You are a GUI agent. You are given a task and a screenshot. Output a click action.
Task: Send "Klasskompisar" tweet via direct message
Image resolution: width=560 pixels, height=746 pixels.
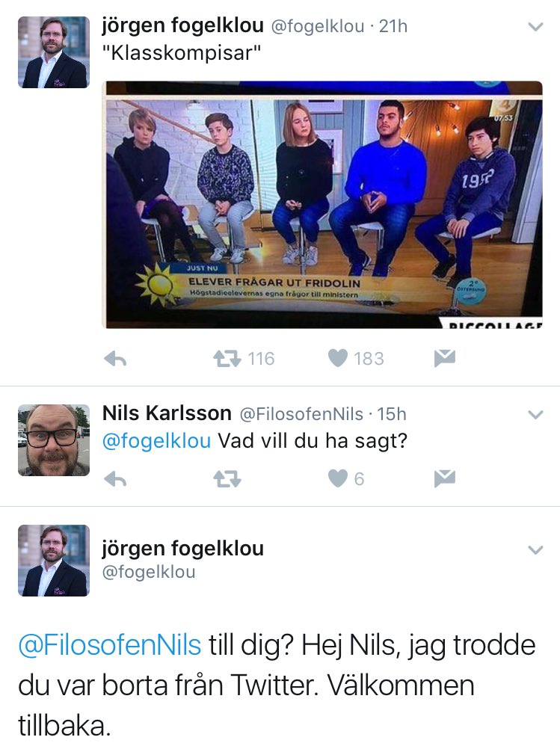[x=445, y=358]
